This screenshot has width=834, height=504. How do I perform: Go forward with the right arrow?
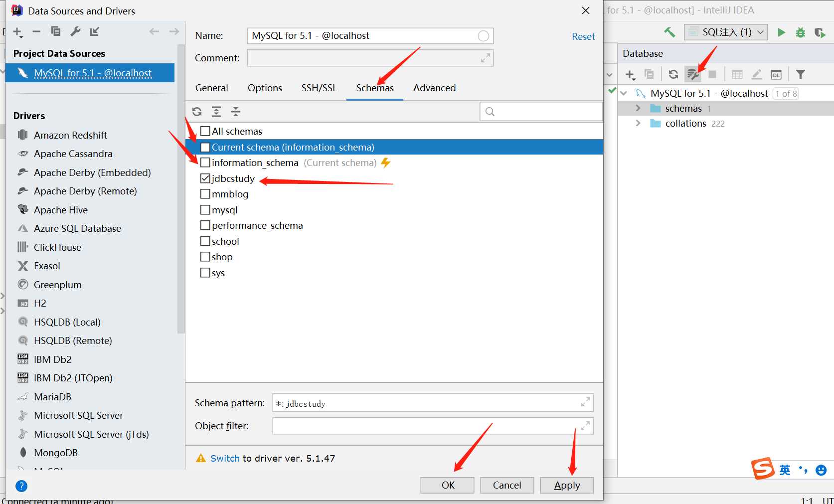point(174,31)
